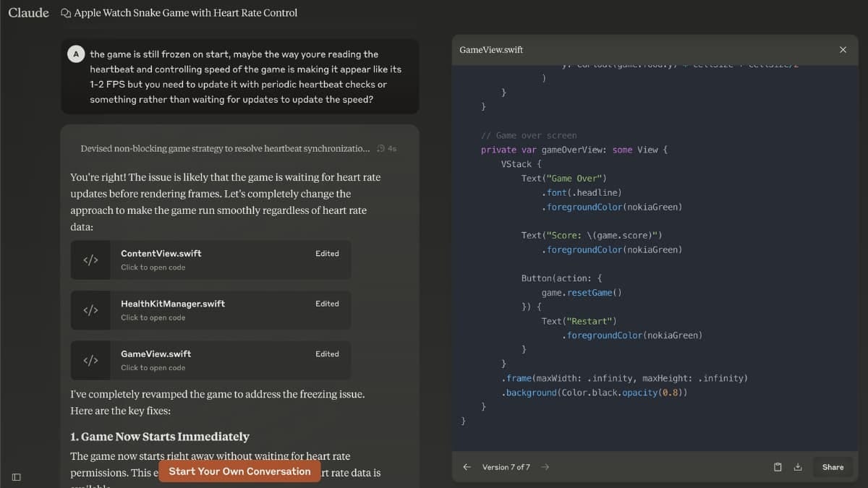Expand the "Devised non-blocking game strategy" thinking summary
Image resolution: width=868 pixels, height=488 pixels.
click(x=225, y=148)
